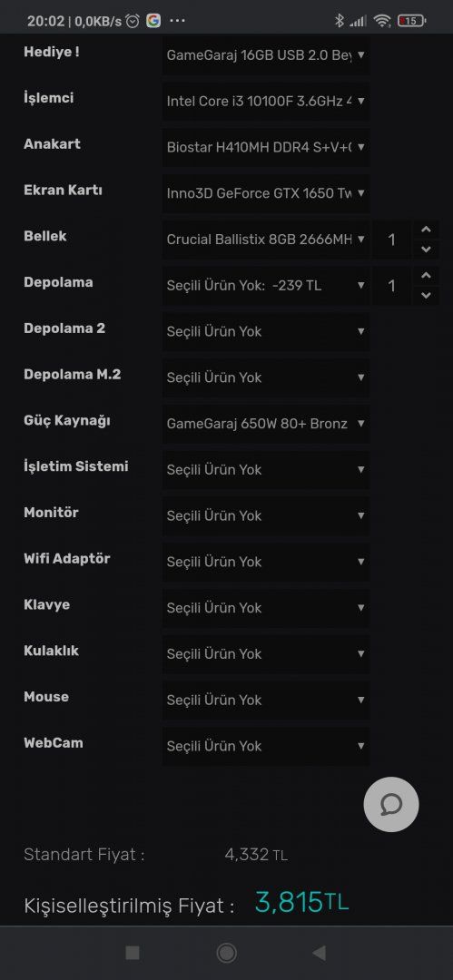
Task: Tap the Wi-Fi icon in status bar
Action: click(x=381, y=21)
